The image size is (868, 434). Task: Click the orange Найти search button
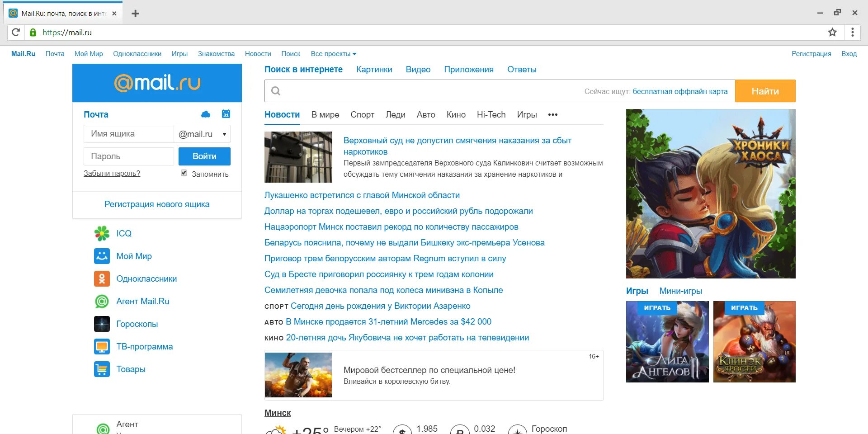pyautogui.click(x=765, y=91)
